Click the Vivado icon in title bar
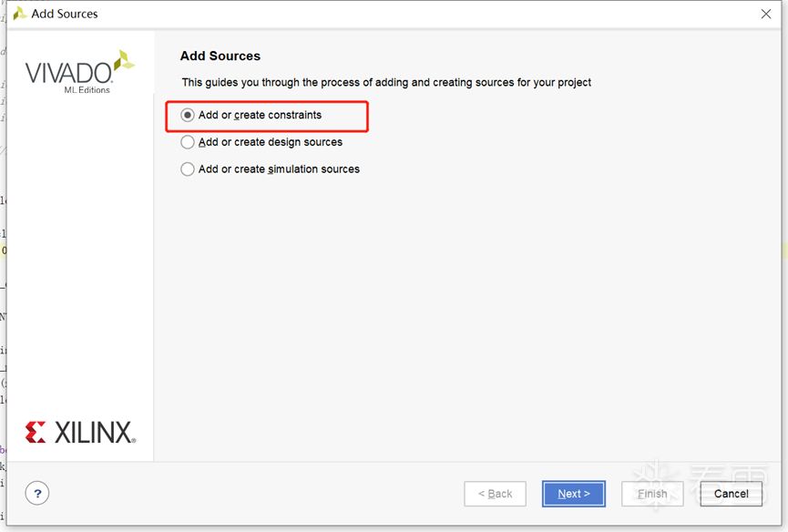The image size is (788, 532). pyautogui.click(x=19, y=14)
